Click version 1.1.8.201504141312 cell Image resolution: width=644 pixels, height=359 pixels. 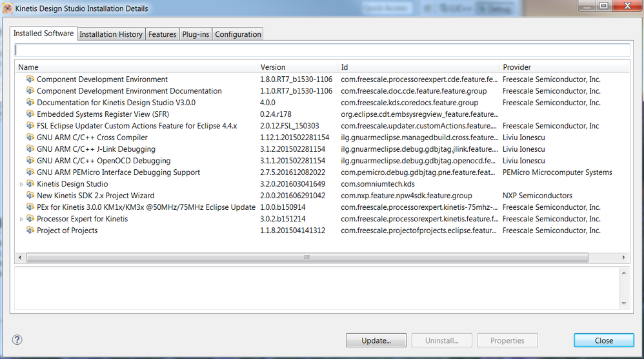click(292, 230)
